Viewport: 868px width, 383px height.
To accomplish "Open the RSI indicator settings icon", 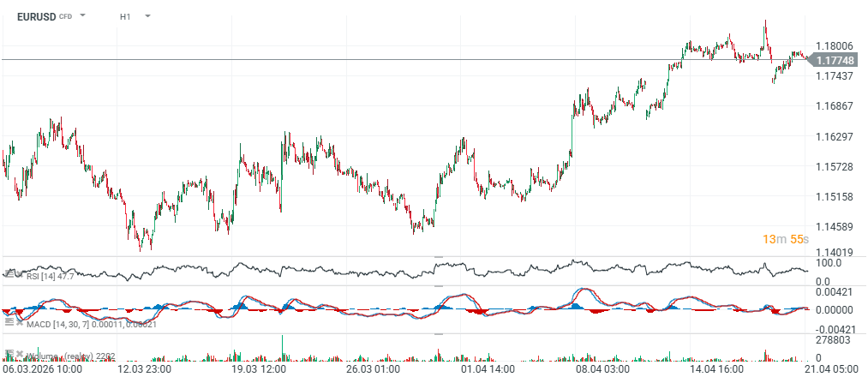I will [8, 274].
